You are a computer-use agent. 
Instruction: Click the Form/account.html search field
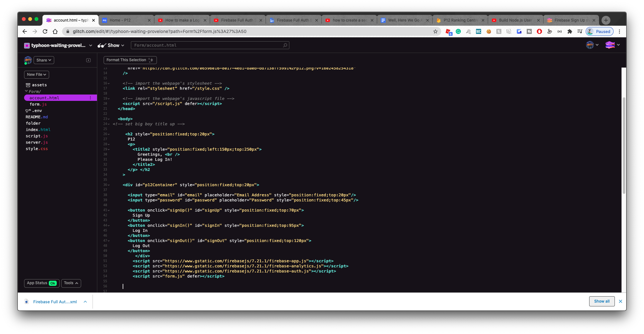(x=210, y=45)
